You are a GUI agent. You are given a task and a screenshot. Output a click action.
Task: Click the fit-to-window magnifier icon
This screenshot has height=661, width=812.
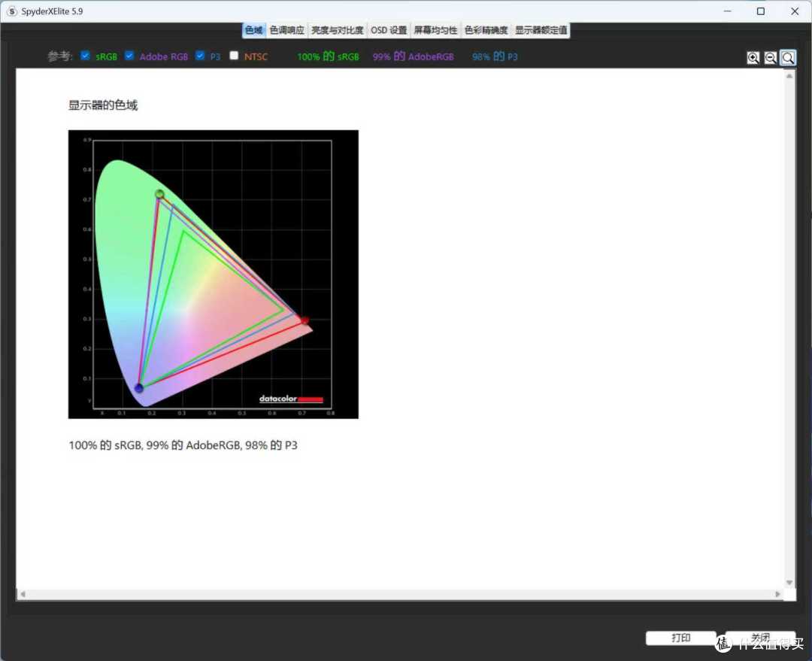pyautogui.click(x=788, y=57)
